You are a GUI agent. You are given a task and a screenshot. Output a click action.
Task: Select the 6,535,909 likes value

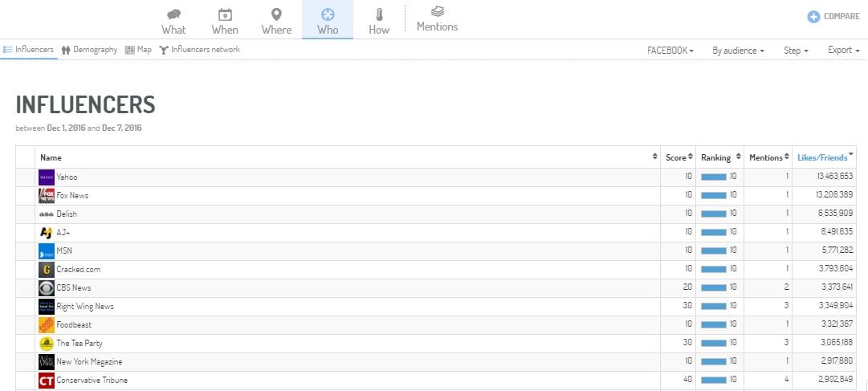[837, 214]
